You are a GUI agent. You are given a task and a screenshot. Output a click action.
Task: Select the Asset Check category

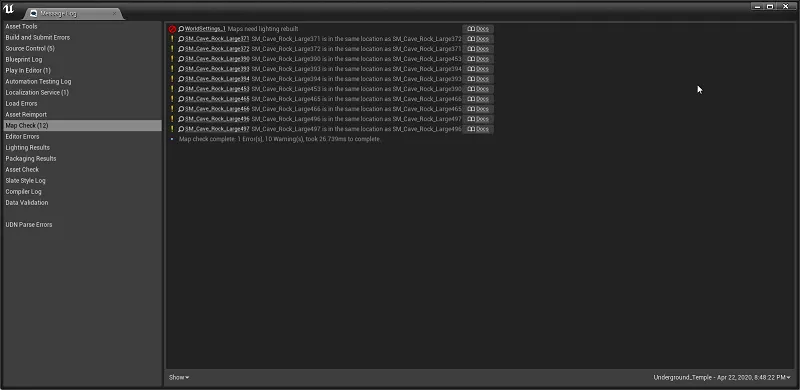pos(82,169)
